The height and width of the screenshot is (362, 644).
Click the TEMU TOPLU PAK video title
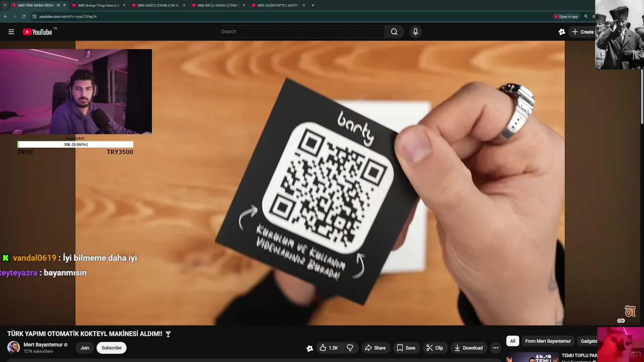pos(579,355)
